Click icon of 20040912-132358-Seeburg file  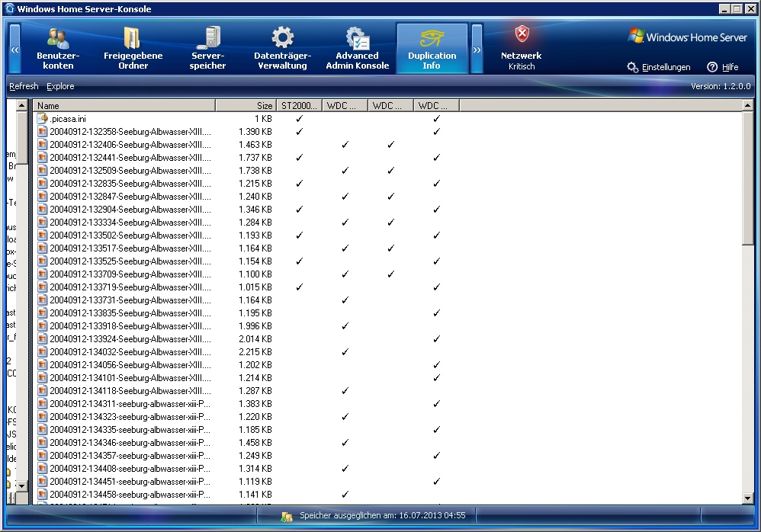(42, 131)
